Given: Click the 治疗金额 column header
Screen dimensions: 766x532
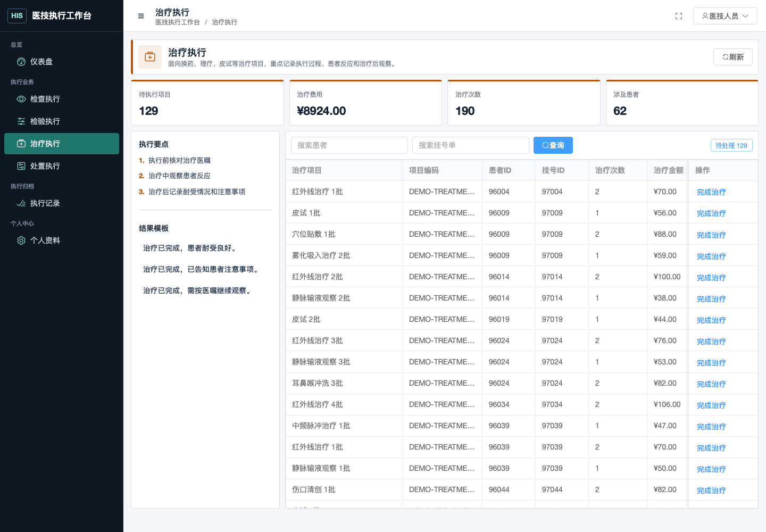Looking at the screenshot, I should point(668,170).
